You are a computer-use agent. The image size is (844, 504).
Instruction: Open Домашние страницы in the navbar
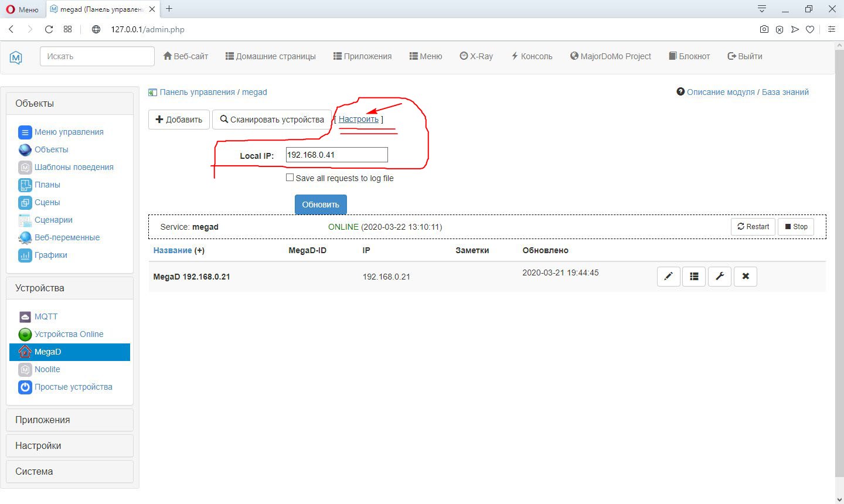tap(270, 56)
